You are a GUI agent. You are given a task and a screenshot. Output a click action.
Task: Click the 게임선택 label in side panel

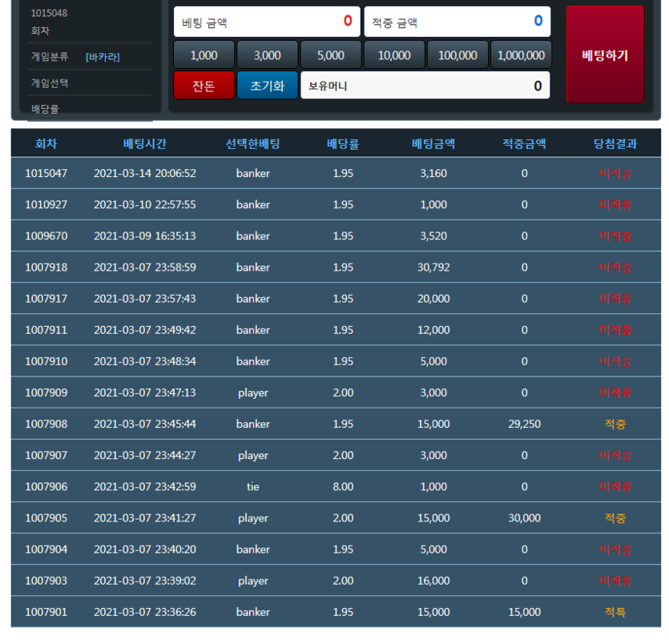pos(50,83)
